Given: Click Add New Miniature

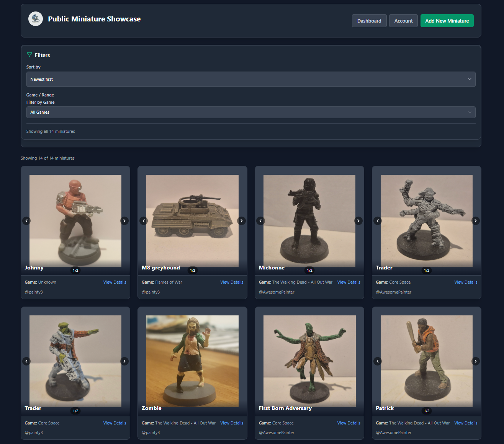Looking at the screenshot, I should click(x=447, y=21).
